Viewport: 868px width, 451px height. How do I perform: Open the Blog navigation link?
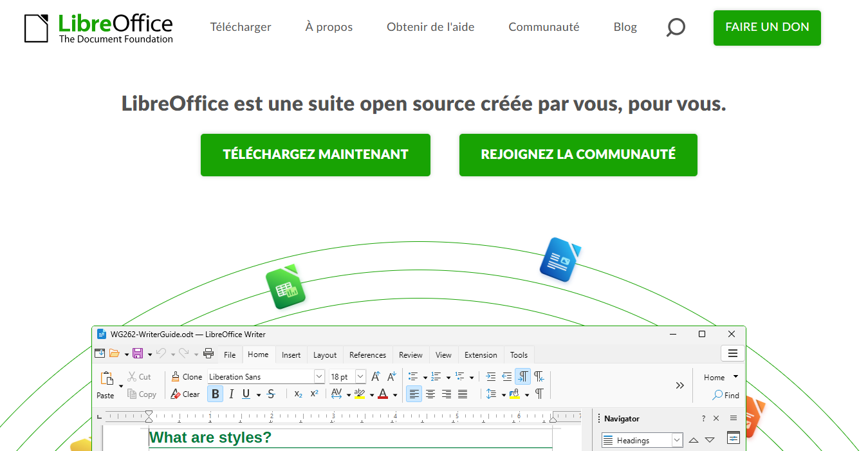click(x=625, y=27)
